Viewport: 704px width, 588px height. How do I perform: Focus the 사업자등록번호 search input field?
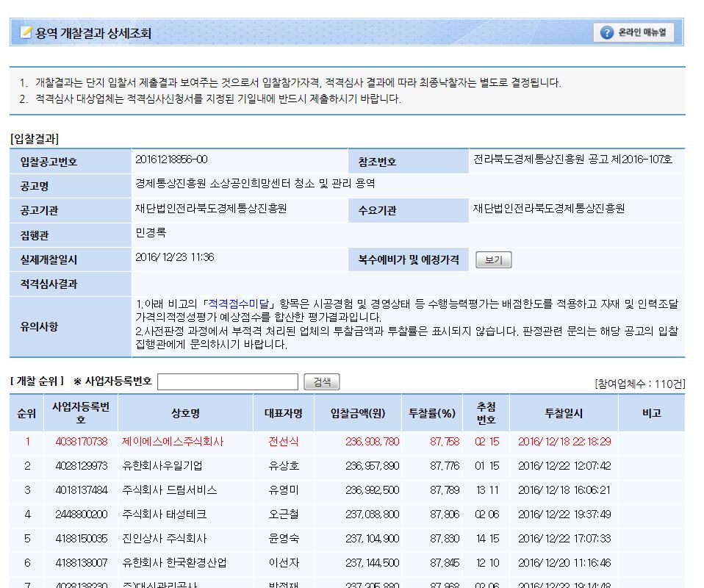click(x=228, y=381)
